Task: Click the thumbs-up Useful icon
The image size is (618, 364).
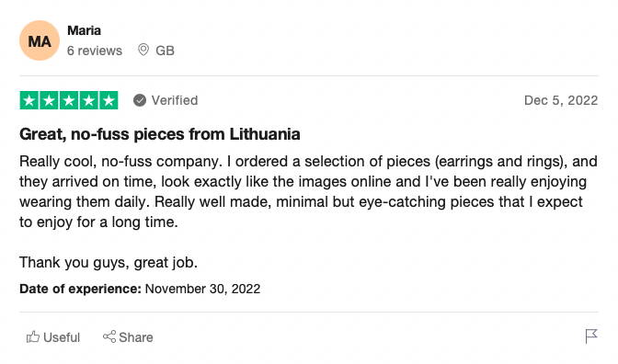Action: click(x=33, y=336)
